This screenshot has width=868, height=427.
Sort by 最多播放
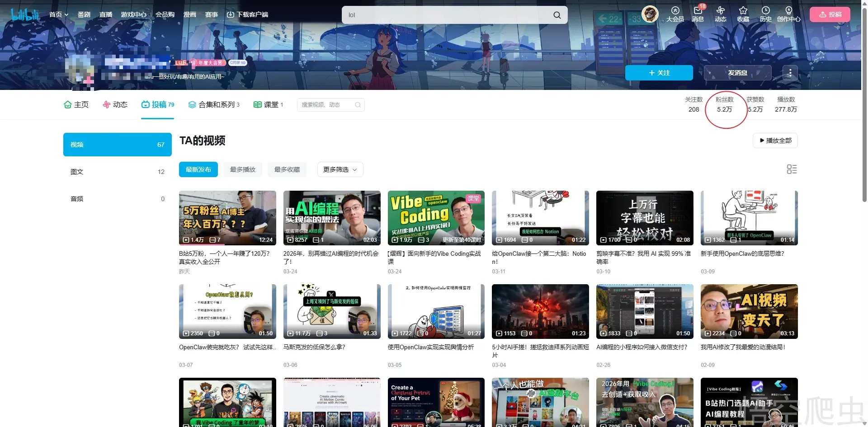[243, 169]
